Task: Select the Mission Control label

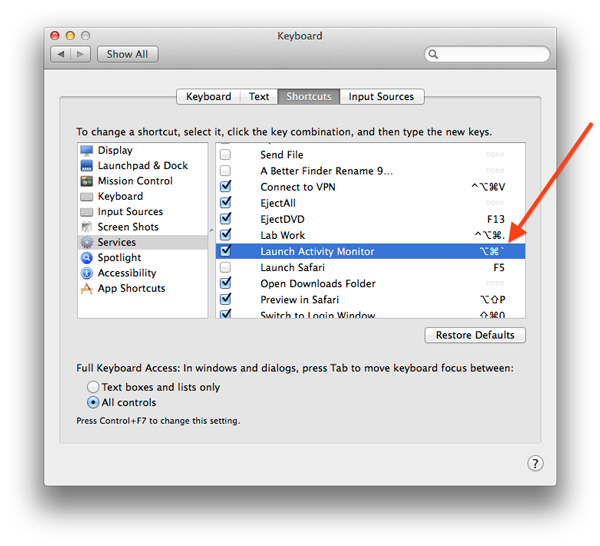Action: 135,181
